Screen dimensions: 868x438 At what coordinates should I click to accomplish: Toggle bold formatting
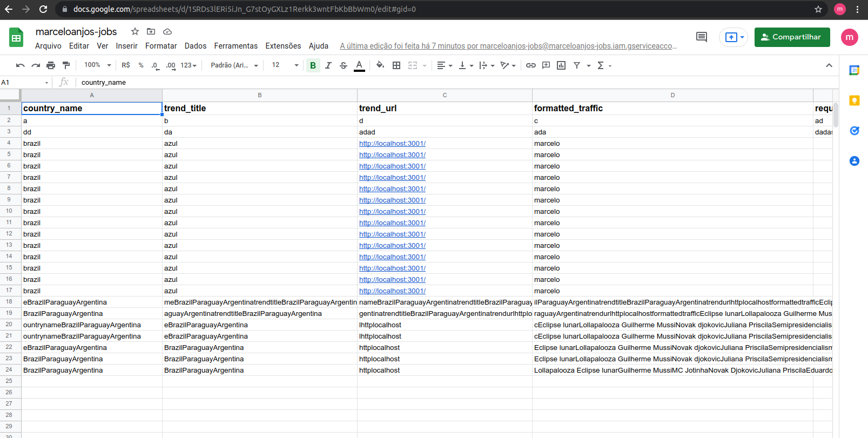(x=313, y=65)
